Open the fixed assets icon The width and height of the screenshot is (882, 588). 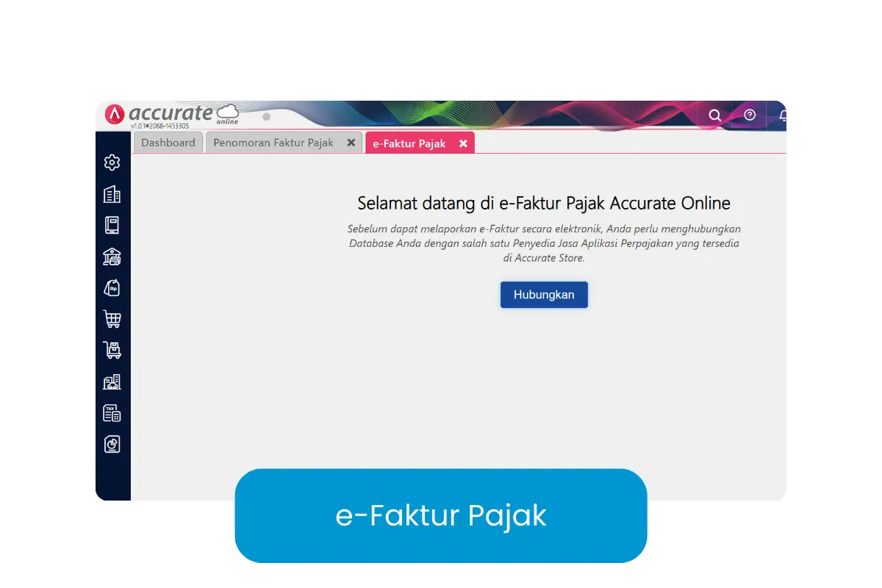[x=112, y=381]
